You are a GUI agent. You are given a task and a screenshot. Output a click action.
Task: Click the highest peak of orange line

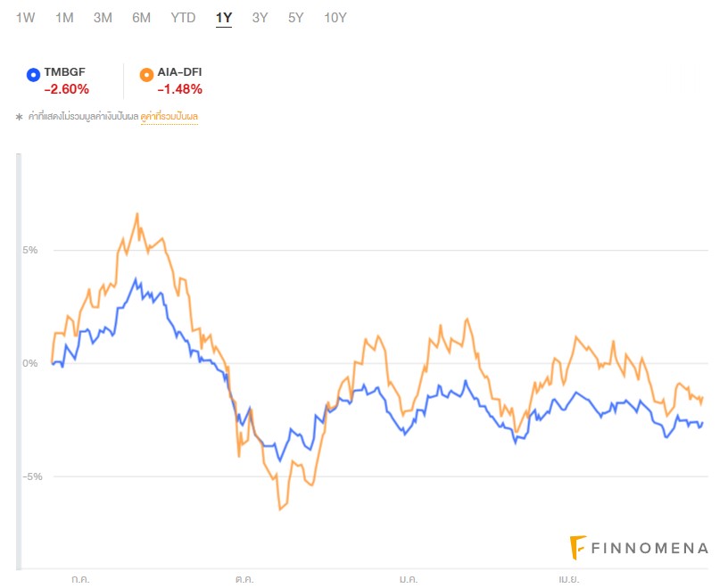[137, 214]
